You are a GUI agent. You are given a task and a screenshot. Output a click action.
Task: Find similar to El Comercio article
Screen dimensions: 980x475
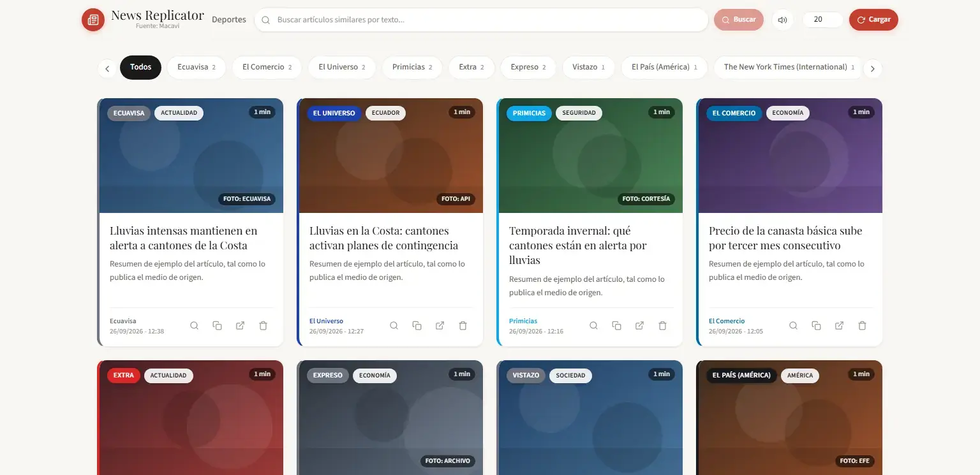point(794,326)
